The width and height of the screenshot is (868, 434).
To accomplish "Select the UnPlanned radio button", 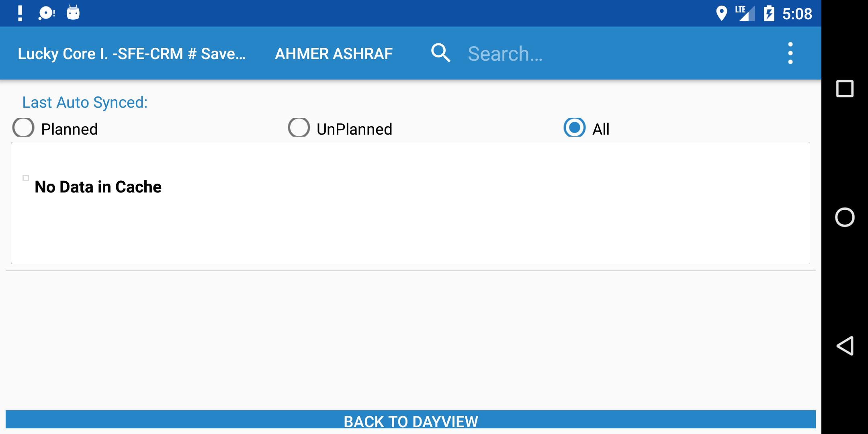I will click(340, 127).
